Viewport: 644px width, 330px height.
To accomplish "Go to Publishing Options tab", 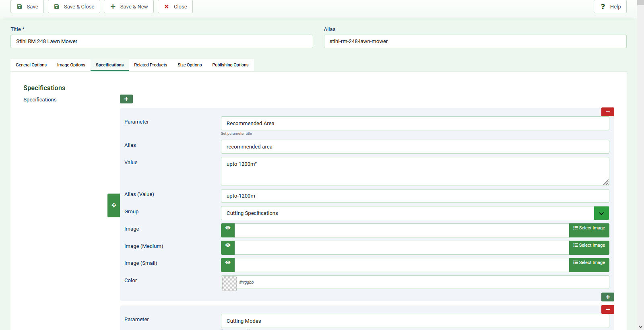I will coord(230,65).
